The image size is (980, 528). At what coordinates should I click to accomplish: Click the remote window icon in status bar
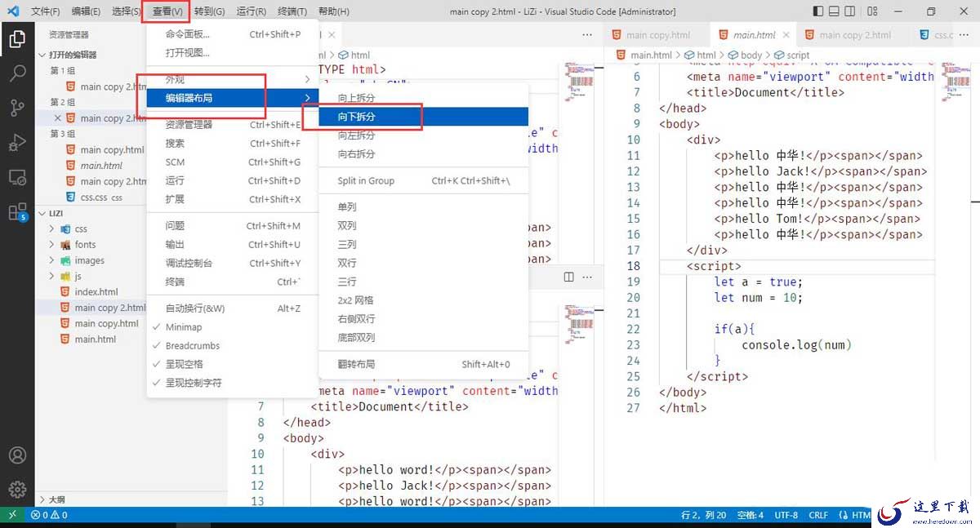(11, 515)
